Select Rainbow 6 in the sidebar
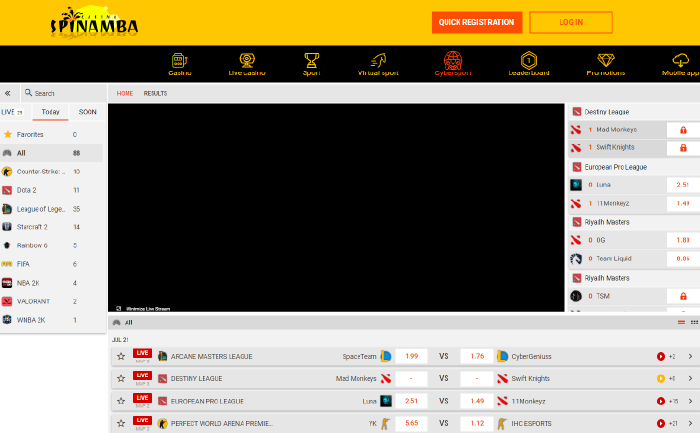Image resolution: width=700 pixels, height=433 pixels. [x=51, y=246]
